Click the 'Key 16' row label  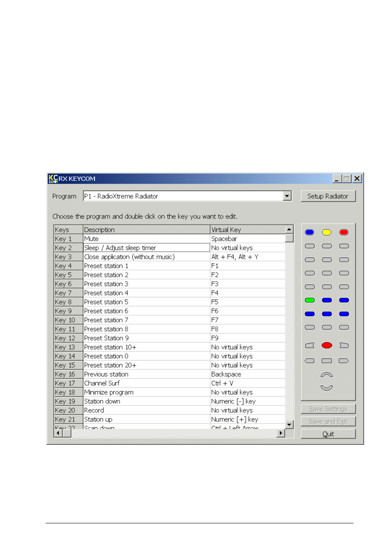[x=69, y=375]
